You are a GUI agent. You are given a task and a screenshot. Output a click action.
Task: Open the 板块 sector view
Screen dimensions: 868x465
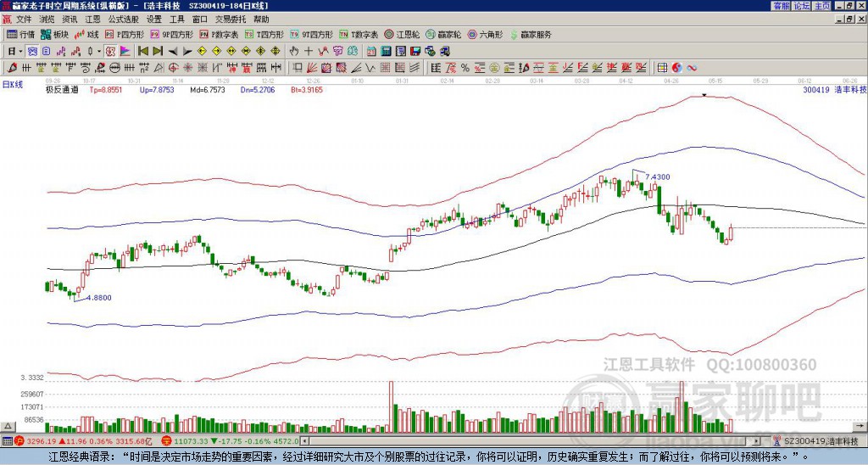click(54, 34)
